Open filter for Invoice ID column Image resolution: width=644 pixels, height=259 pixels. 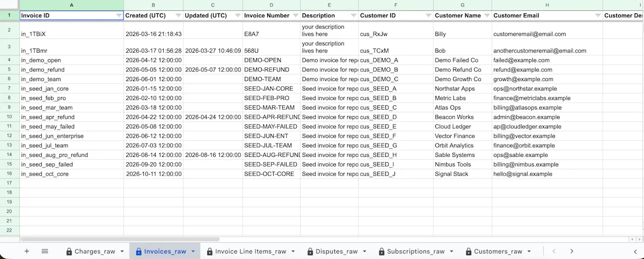[119, 16]
